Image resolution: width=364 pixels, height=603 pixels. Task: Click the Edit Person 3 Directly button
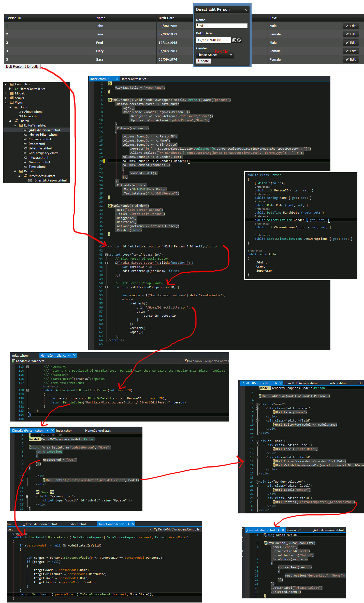tap(22, 67)
